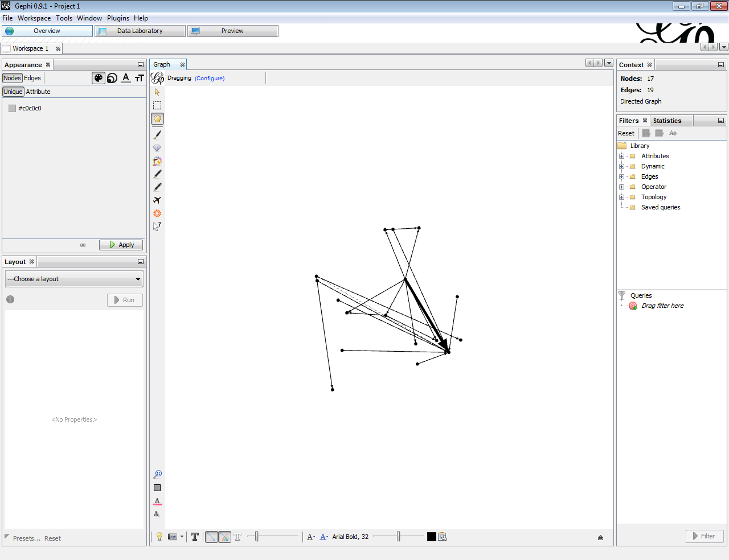Screen dimensions: 729x560
Task: Select the Heat Map tool
Action: pos(157,213)
